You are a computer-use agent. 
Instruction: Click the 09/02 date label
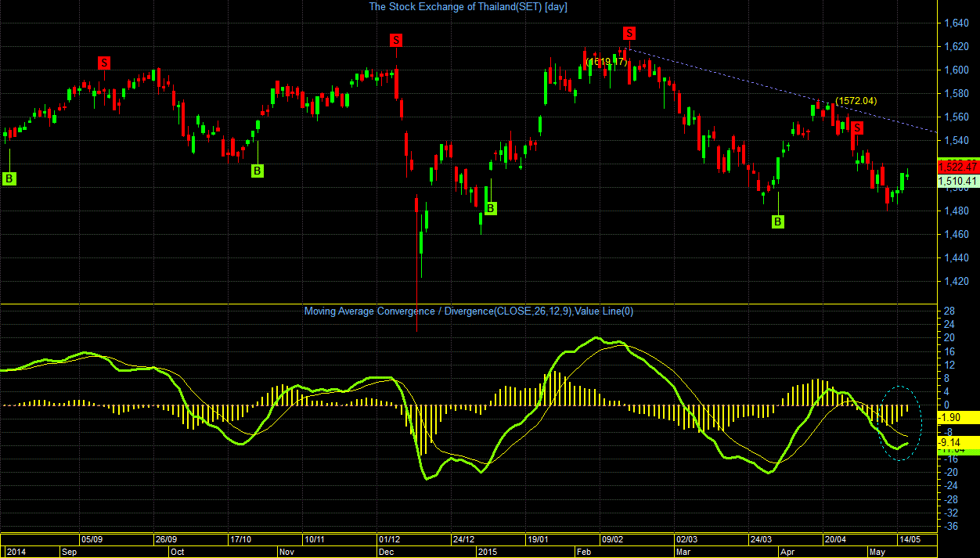coord(612,539)
